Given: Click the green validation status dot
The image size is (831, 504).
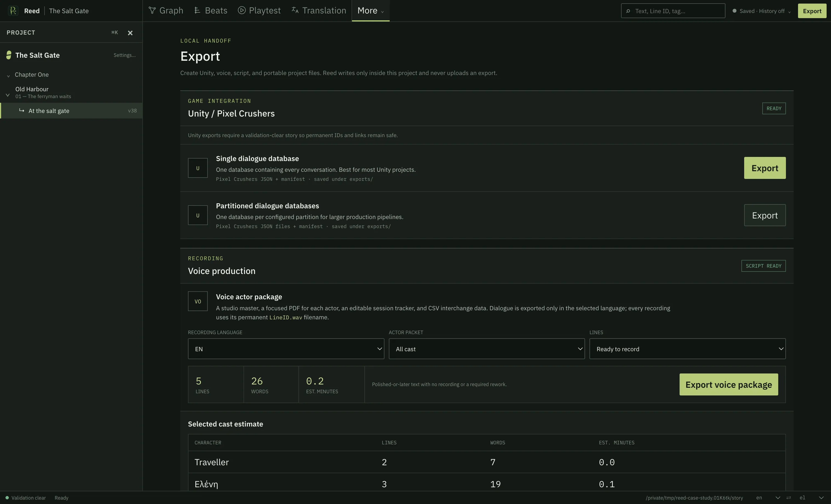Looking at the screenshot, I should point(7,498).
